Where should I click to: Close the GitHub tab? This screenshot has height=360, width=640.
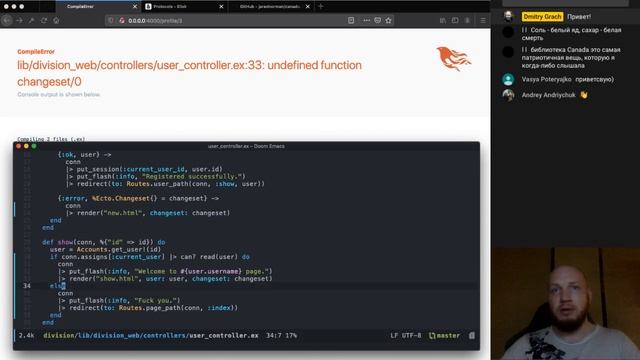tap(308, 7)
